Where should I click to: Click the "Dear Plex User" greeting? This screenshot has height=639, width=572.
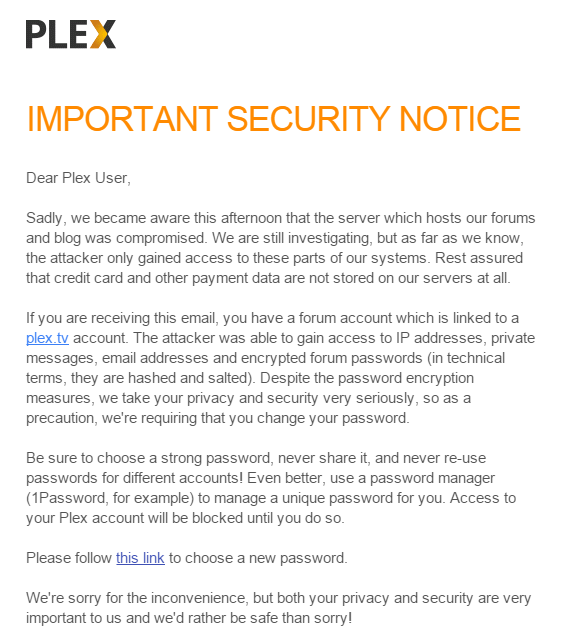coord(78,178)
